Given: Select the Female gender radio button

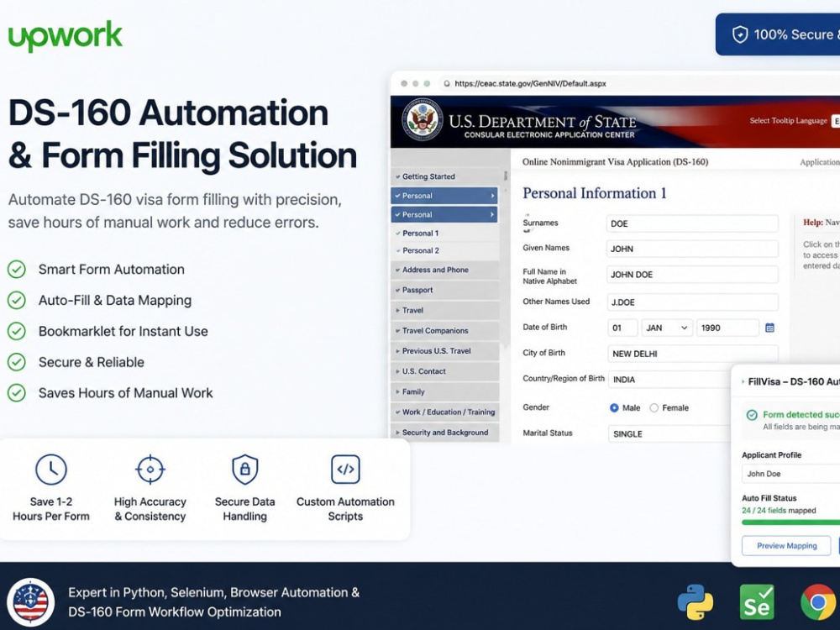Looking at the screenshot, I should tap(654, 407).
